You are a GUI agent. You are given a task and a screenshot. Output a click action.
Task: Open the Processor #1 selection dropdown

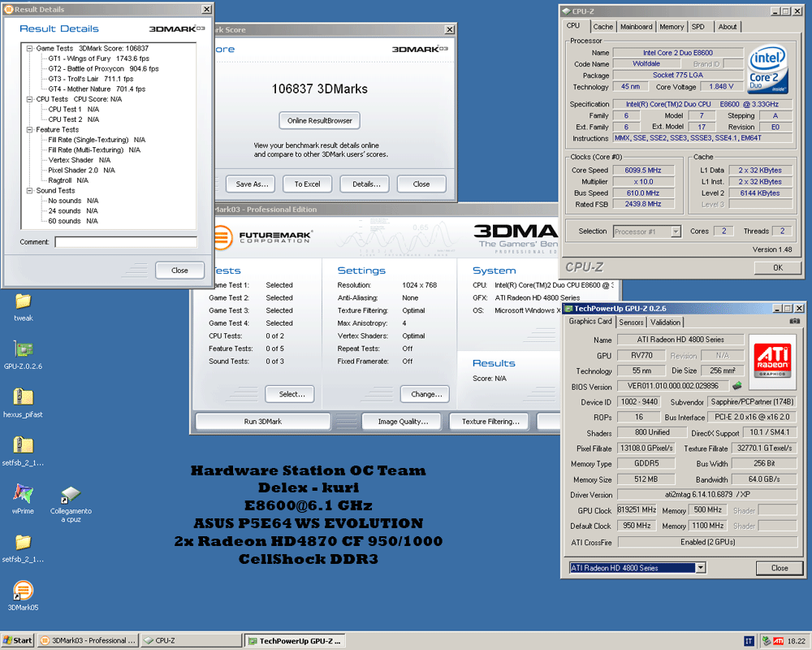coord(676,232)
